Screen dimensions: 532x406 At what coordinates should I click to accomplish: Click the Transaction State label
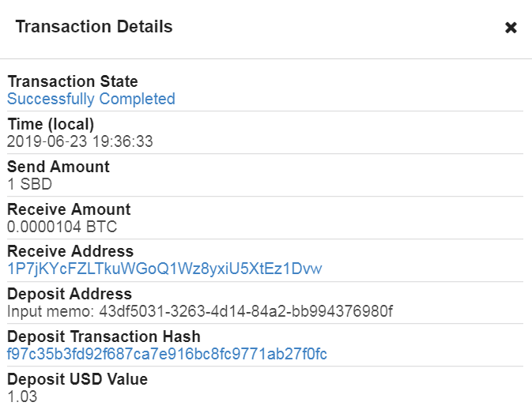(x=73, y=81)
